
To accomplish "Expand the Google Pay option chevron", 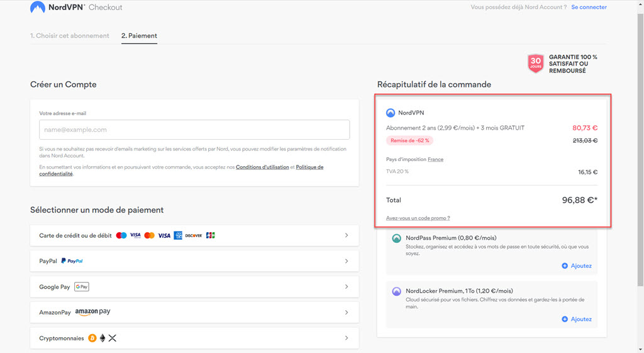I will click(347, 287).
